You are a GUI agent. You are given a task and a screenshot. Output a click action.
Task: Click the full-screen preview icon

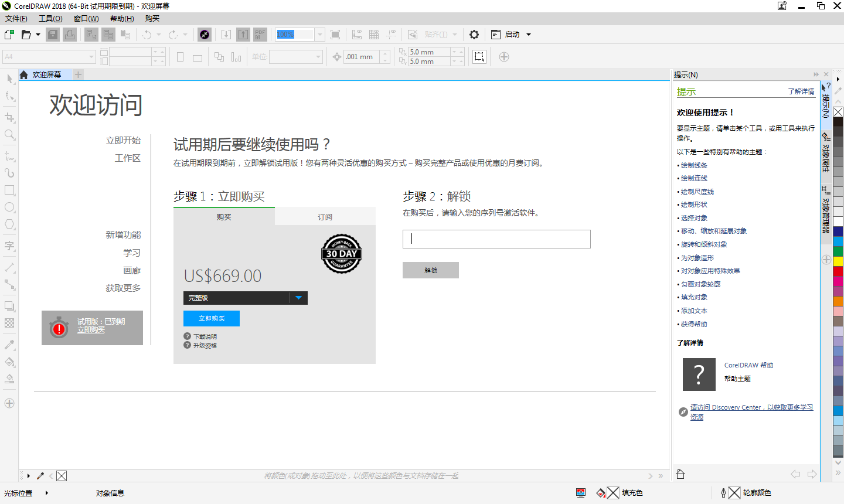(x=335, y=35)
